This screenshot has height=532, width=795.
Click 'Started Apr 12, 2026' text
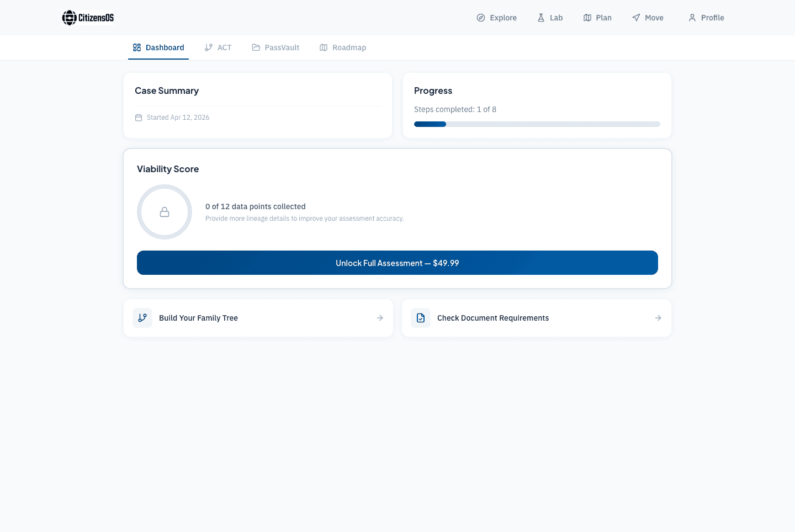pos(178,118)
